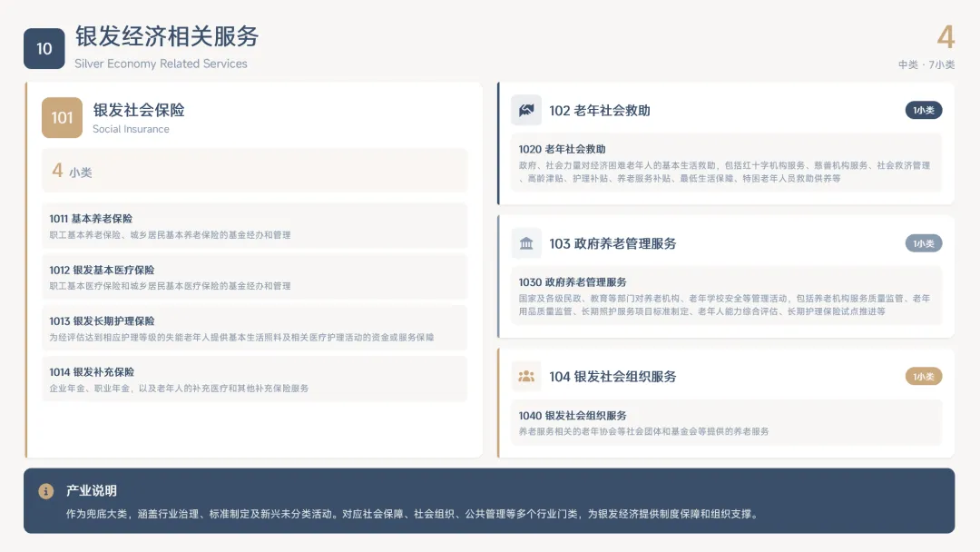Click the people group icon beside 104

(x=525, y=376)
